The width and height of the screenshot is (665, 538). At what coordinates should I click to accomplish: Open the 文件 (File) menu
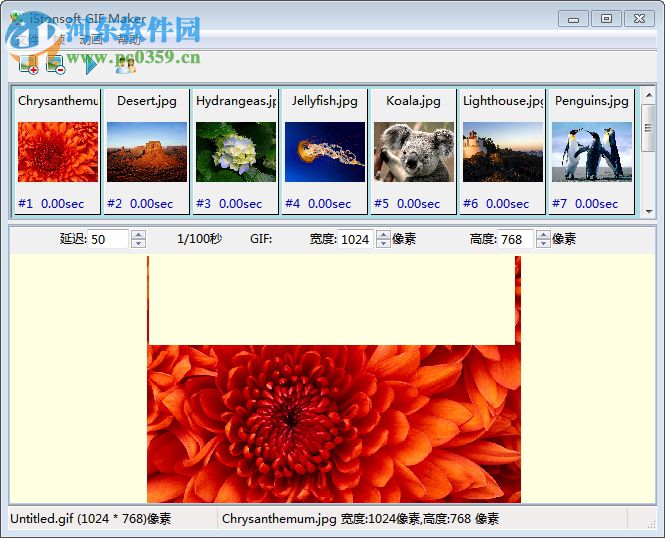[26, 40]
